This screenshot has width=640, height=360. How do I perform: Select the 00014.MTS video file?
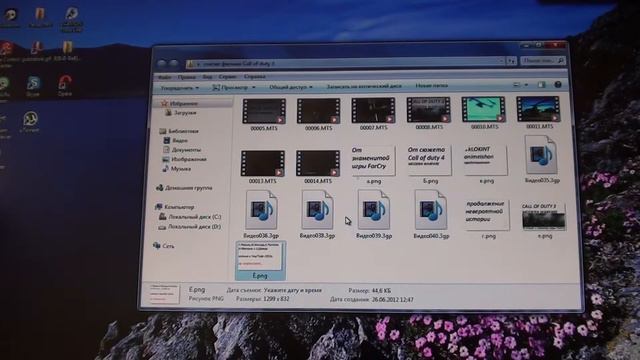[318, 163]
